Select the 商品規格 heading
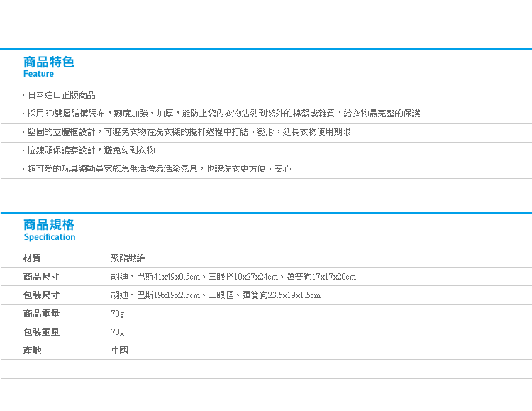 pyautogui.click(x=48, y=225)
